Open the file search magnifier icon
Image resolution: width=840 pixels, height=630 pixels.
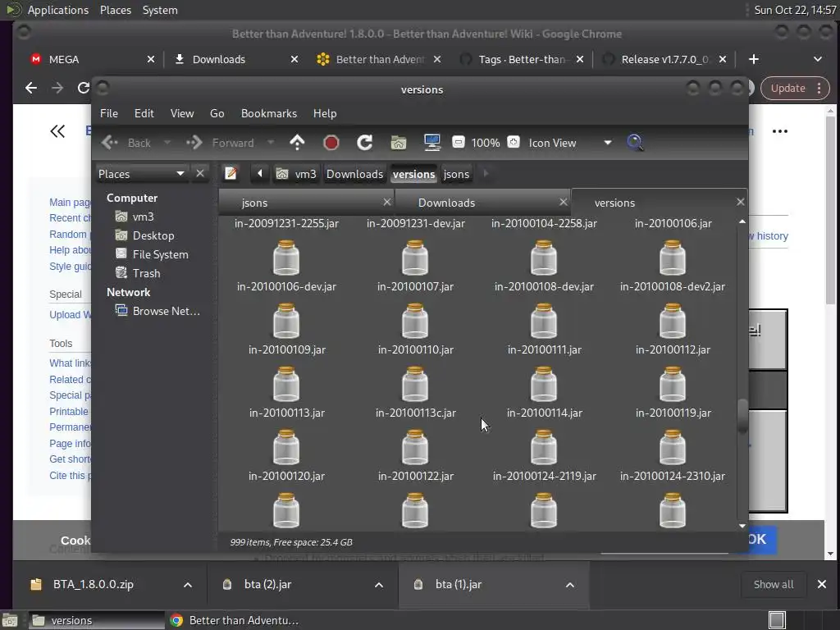click(635, 143)
